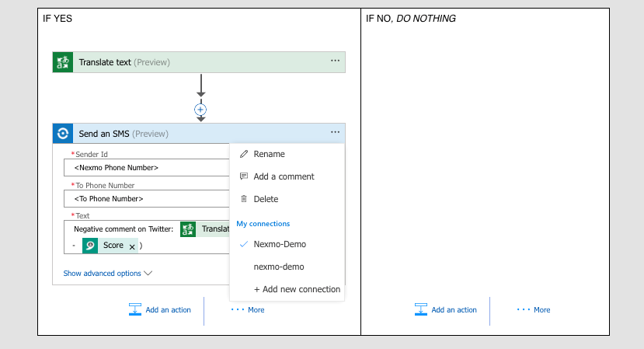Click Add new connection option
644x349 pixels.
(297, 289)
